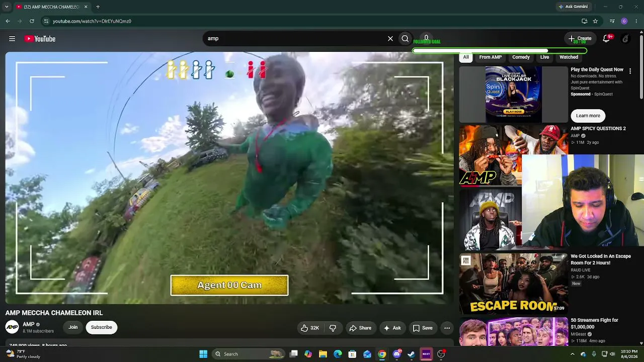This screenshot has width=644, height=362.
Task: Open Steam from the taskbar
Action: pyautogui.click(x=412, y=354)
